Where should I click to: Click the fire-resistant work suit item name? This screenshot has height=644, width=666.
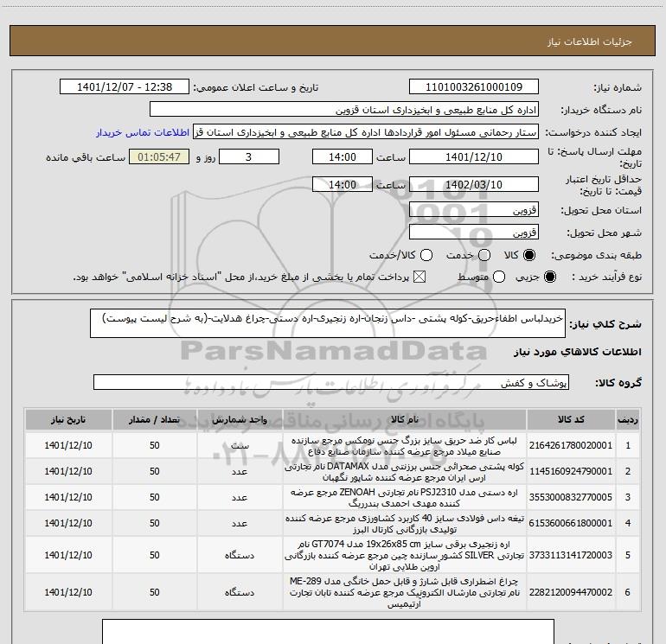[x=405, y=445]
